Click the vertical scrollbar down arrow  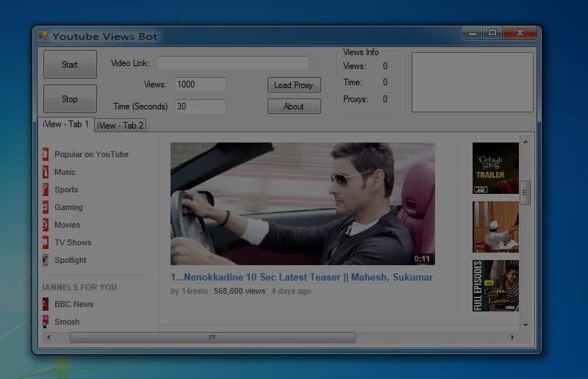(x=526, y=325)
